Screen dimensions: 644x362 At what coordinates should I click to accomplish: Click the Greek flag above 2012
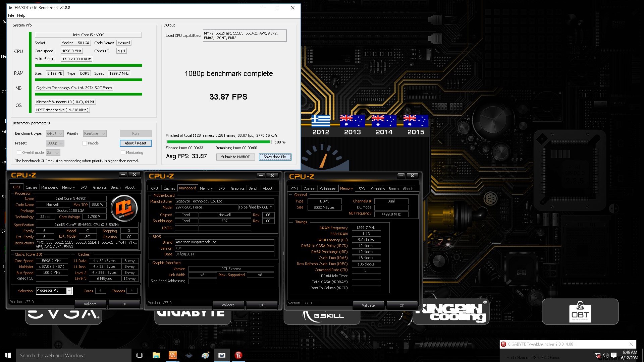click(321, 121)
